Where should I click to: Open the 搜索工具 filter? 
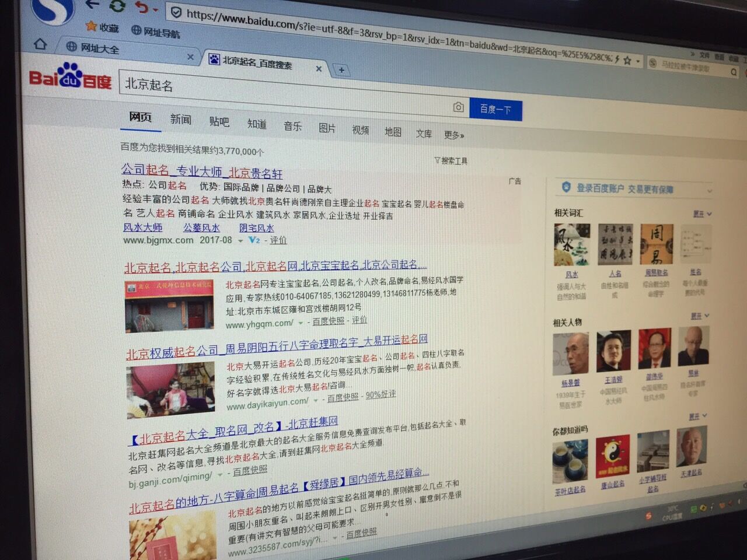click(451, 161)
